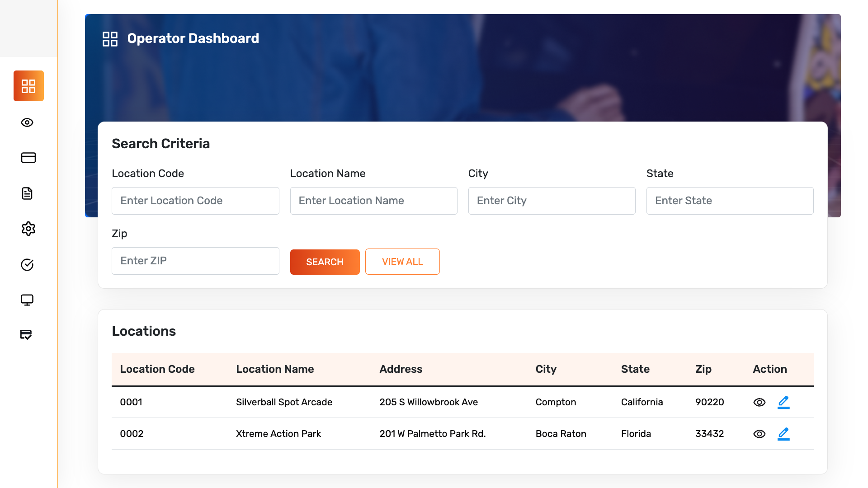Screen dimensions: 868x488
Task: Click the Enter State text box
Action: tap(730, 201)
